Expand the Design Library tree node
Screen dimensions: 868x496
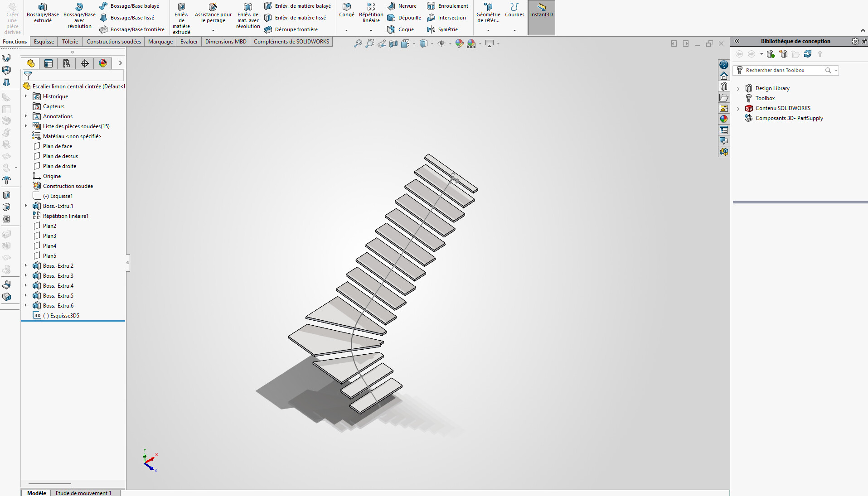tap(738, 89)
